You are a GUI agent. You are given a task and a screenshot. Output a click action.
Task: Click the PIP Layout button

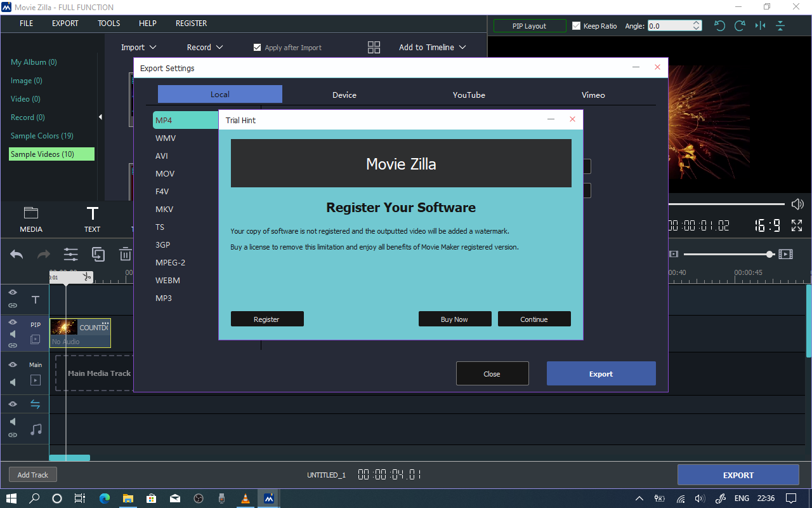click(530, 26)
